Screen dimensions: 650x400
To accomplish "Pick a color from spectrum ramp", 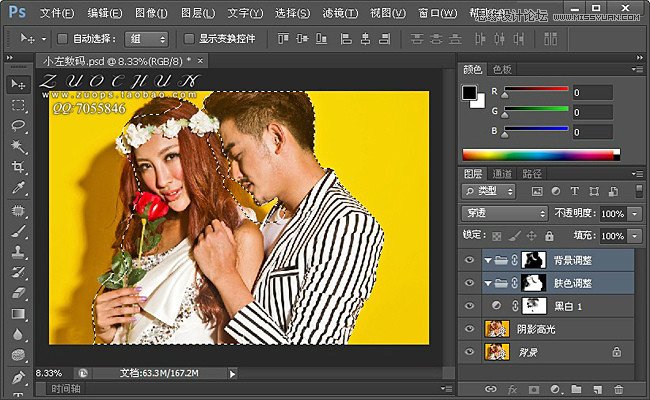I will (541, 155).
